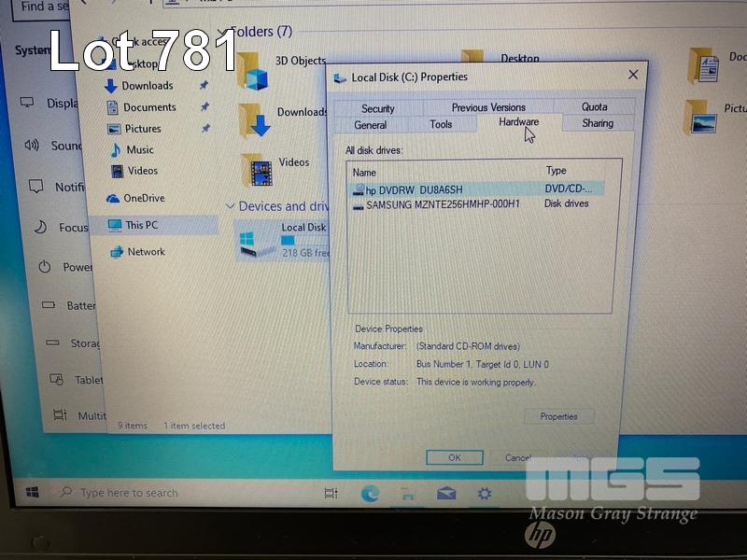The image size is (747, 560).
Task: Open the Windows Start menu
Action: point(32,492)
